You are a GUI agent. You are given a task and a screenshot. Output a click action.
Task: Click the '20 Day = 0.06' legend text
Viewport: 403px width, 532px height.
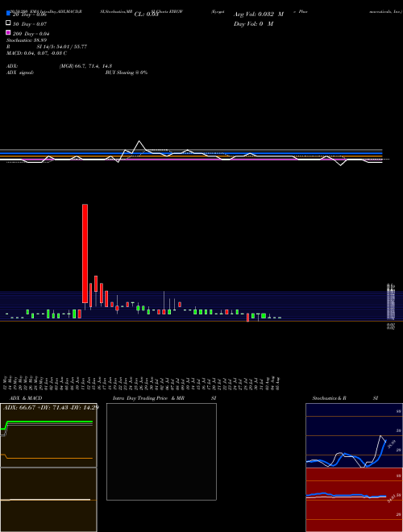pyautogui.click(x=30, y=15)
